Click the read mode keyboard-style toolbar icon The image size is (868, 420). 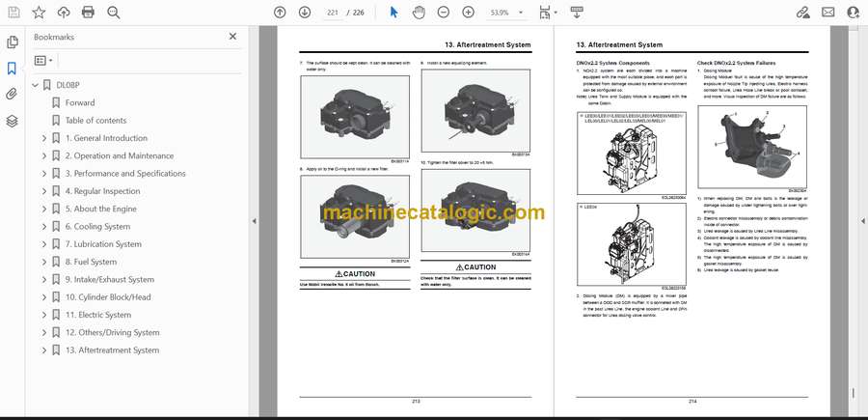pyautogui.click(x=577, y=13)
